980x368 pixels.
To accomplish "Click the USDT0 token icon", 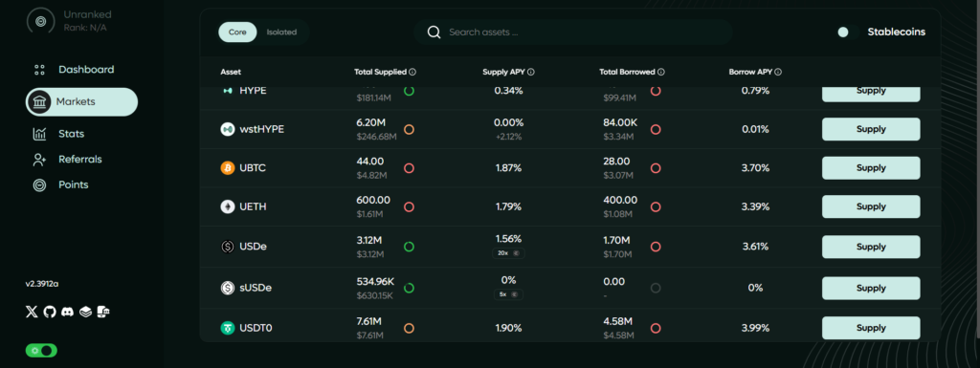I will click(x=228, y=328).
